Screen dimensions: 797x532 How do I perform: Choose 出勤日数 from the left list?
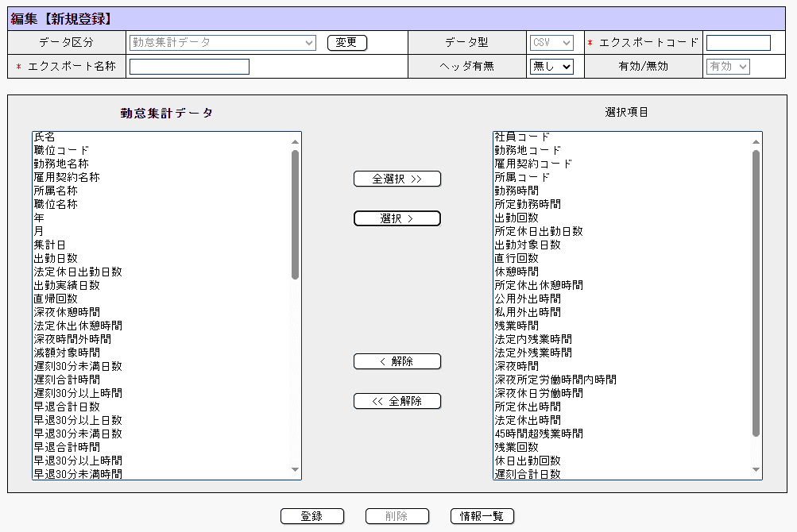(x=56, y=258)
